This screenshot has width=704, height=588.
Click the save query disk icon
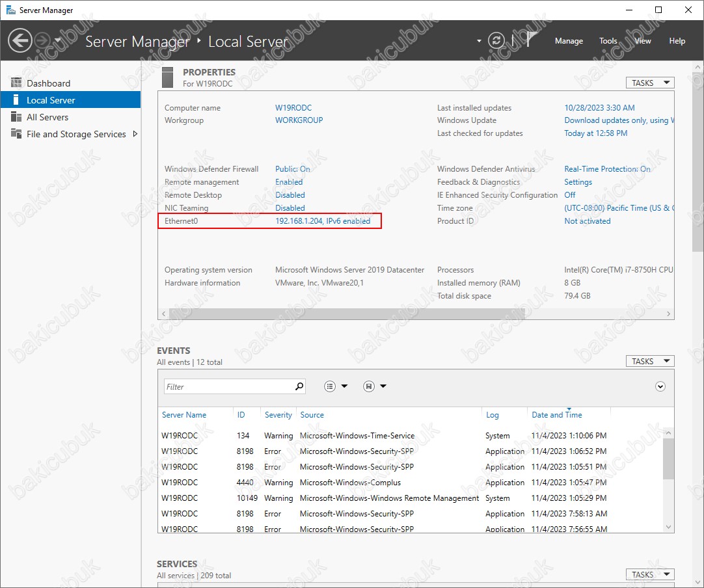pyautogui.click(x=369, y=386)
